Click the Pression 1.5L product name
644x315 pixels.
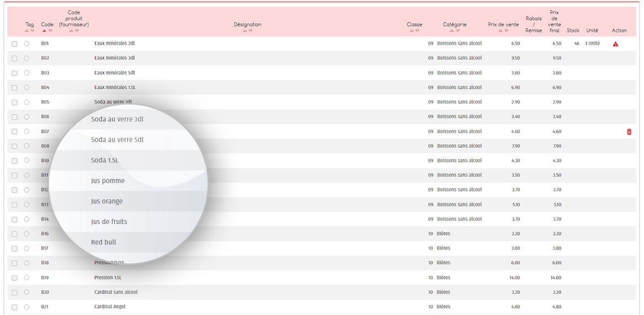click(108, 277)
